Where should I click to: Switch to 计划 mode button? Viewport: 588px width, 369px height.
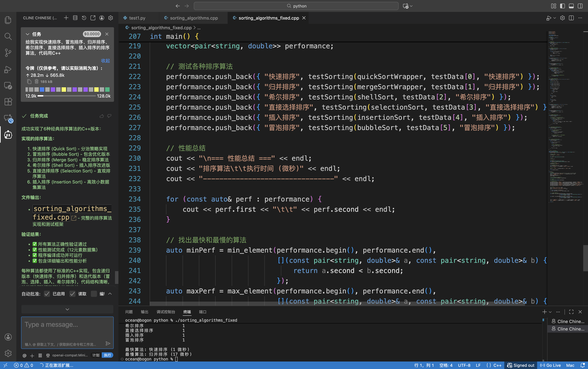tap(96, 355)
